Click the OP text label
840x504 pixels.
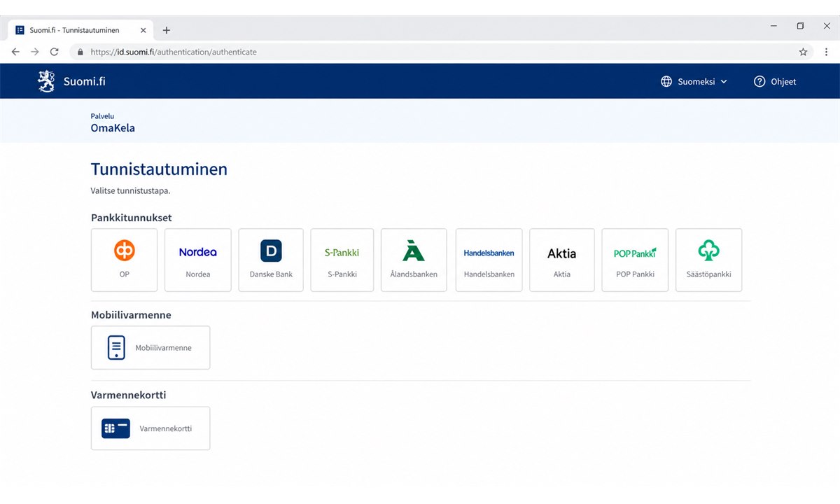click(x=125, y=274)
